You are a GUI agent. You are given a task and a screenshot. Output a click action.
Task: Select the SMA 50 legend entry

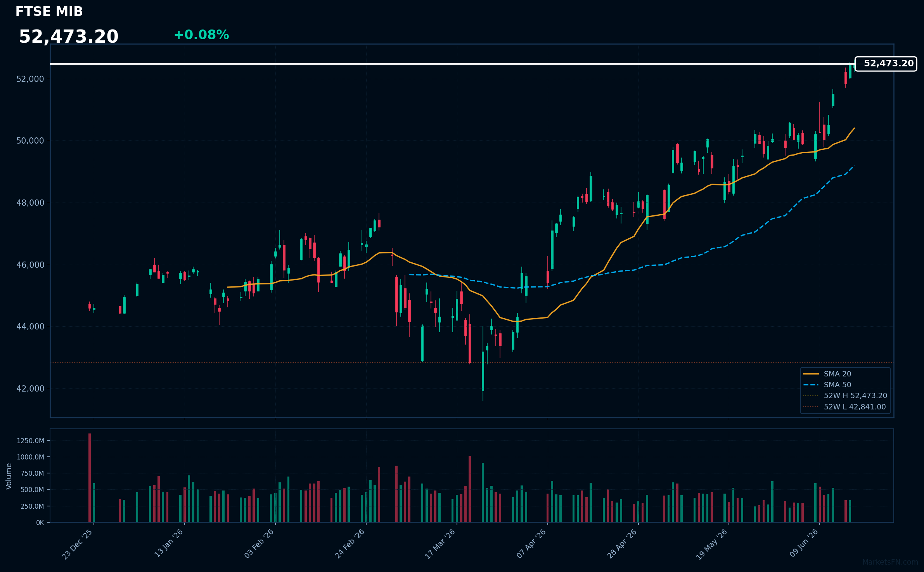(x=827, y=385)
